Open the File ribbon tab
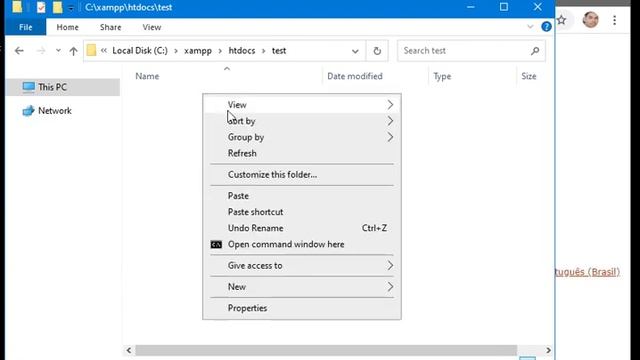This screenshot has height=360, width=640. pos(25,27)
